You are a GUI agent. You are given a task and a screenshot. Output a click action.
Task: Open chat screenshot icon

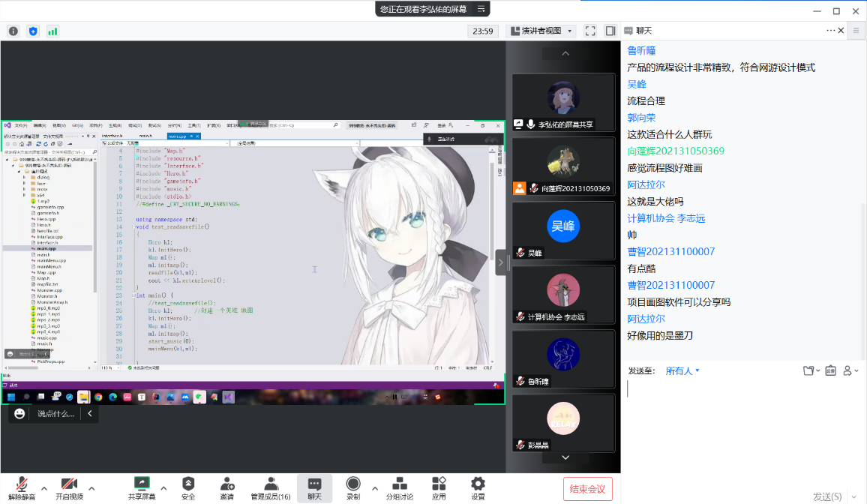pos(830,370)
